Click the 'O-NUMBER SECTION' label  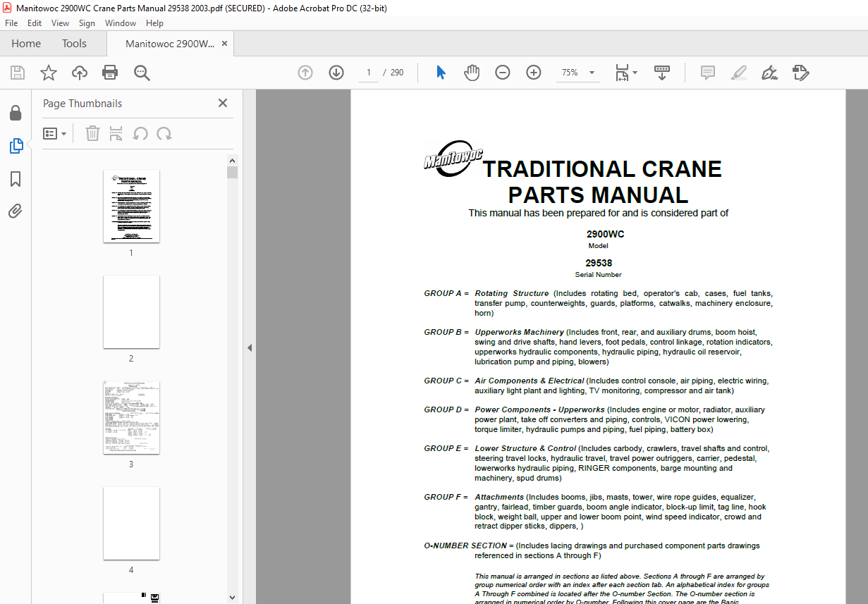click(x=465, y=546)
